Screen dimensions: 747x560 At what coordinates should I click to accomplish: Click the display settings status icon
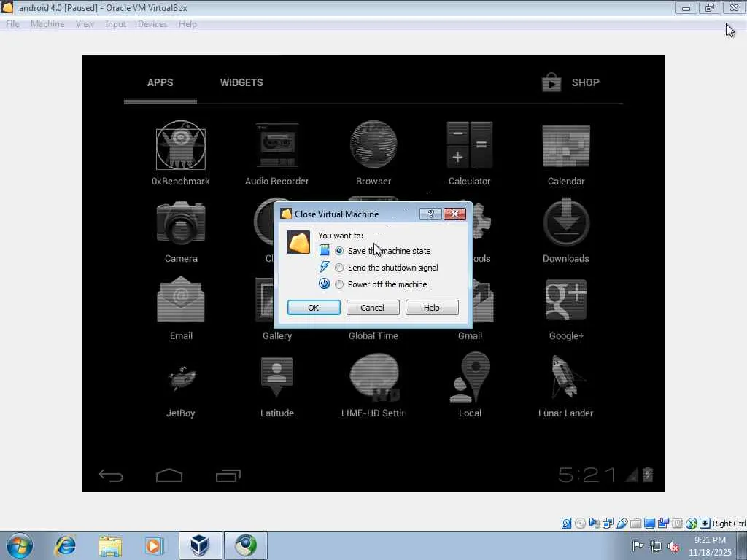[649, 524]
